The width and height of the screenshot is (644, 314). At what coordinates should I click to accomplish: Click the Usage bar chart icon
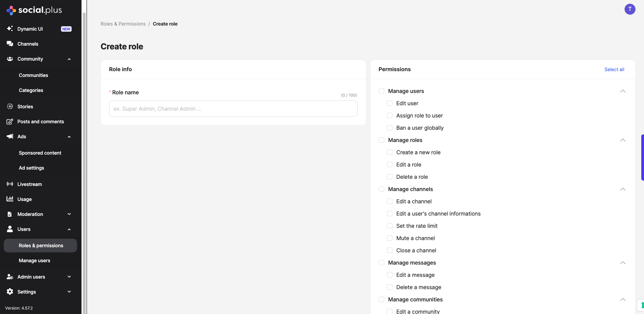pyautogui.click(x=10, y=199)
